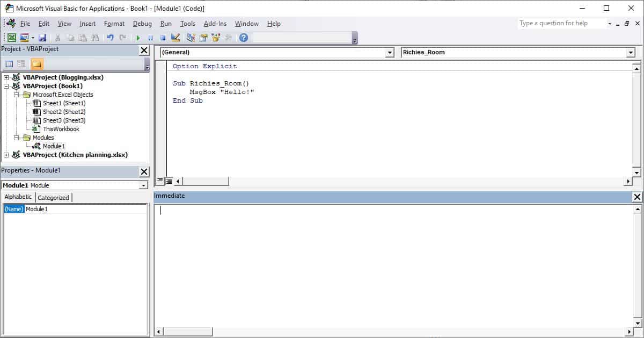Select Sheet2 (Sheet2) in the project tree
644x338 pixels.
tap(64, 112)
